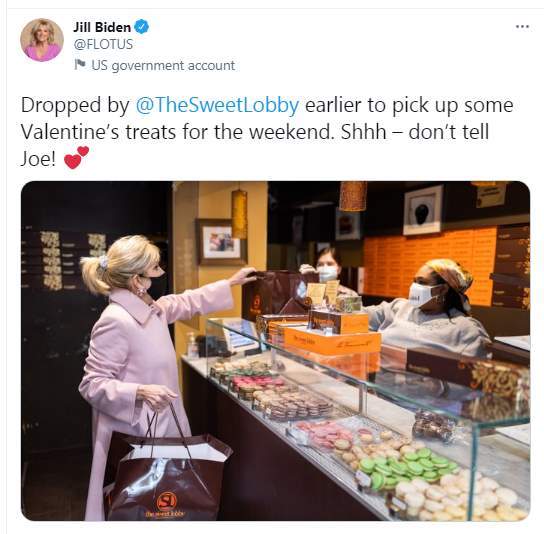
Task: Click the Jill Biden display name
Action: (102, 27)
